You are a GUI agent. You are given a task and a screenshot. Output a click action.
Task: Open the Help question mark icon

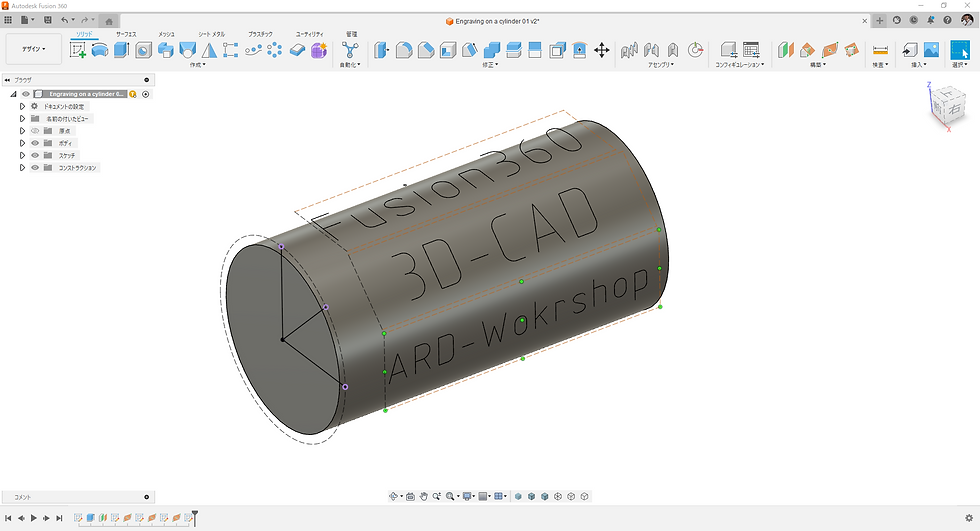coord(948,21)
